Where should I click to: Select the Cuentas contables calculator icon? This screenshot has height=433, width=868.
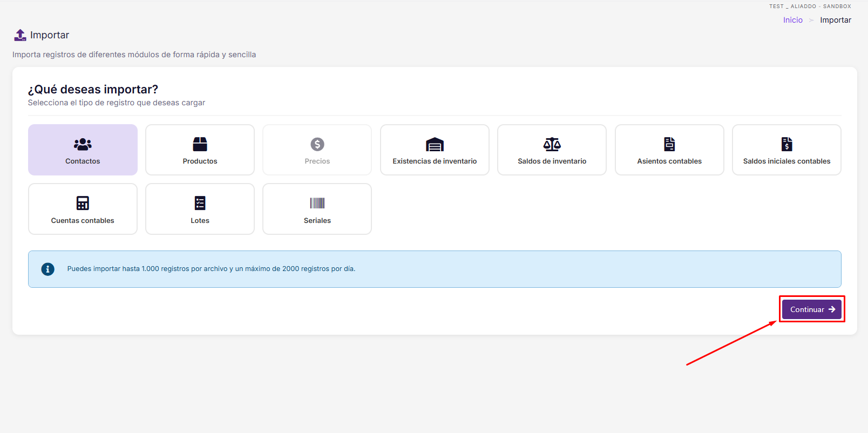point(83,203)
